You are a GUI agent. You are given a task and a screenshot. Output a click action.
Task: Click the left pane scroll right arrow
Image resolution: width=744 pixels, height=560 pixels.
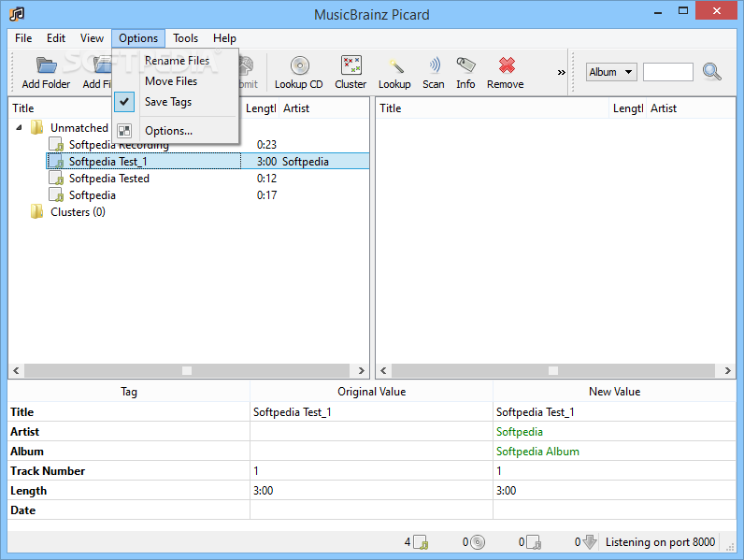click(x=361, y=370)
